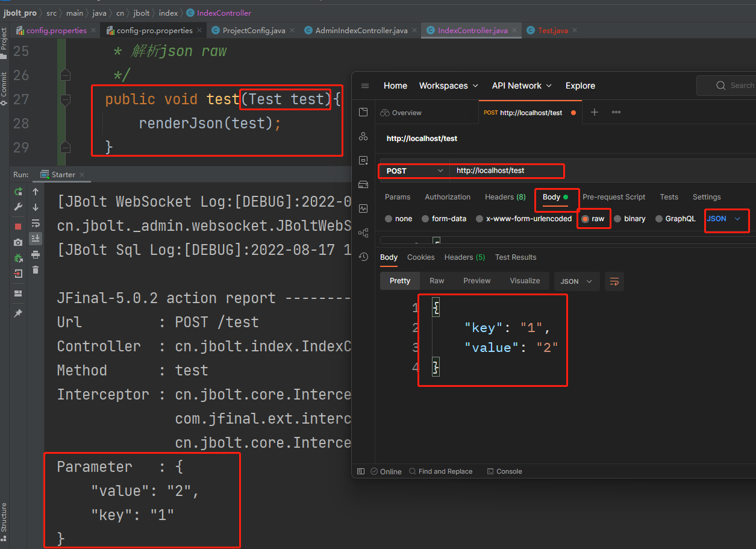Click the print icon in console toolbar

coord(36,254)
